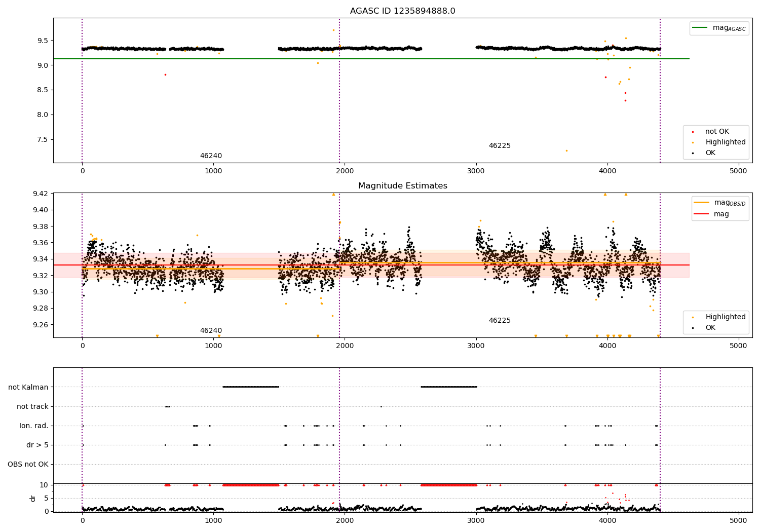
Task: Click the lone outlier point near magnitude 7.3
Action: (x=566, y=150)
